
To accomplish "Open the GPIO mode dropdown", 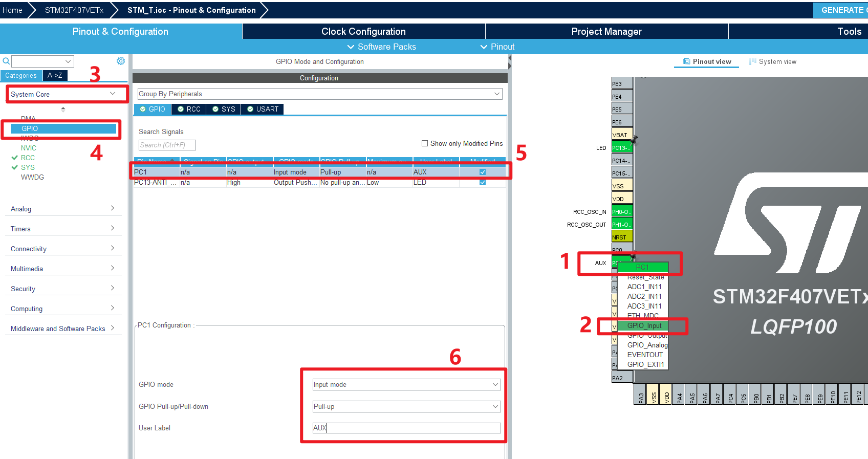I will [x=407, y=385].
